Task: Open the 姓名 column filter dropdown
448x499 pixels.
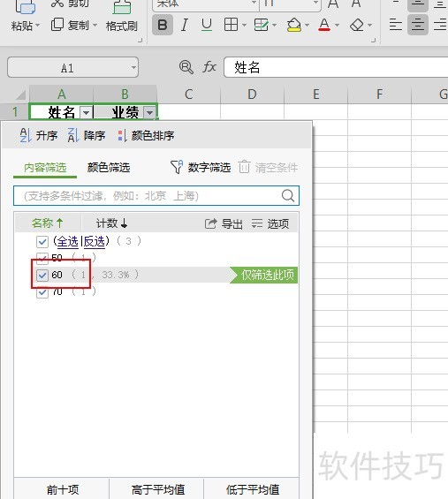Action: point(86,113)
